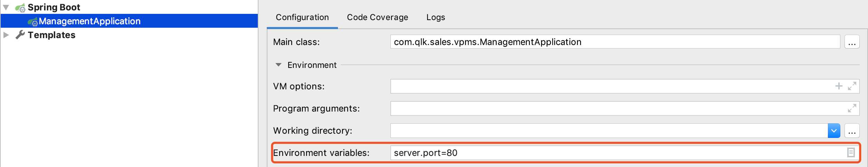Browse for Working directory with ellipsis button
This screenshot has width=868, height=167.
[x=852, y=131]
